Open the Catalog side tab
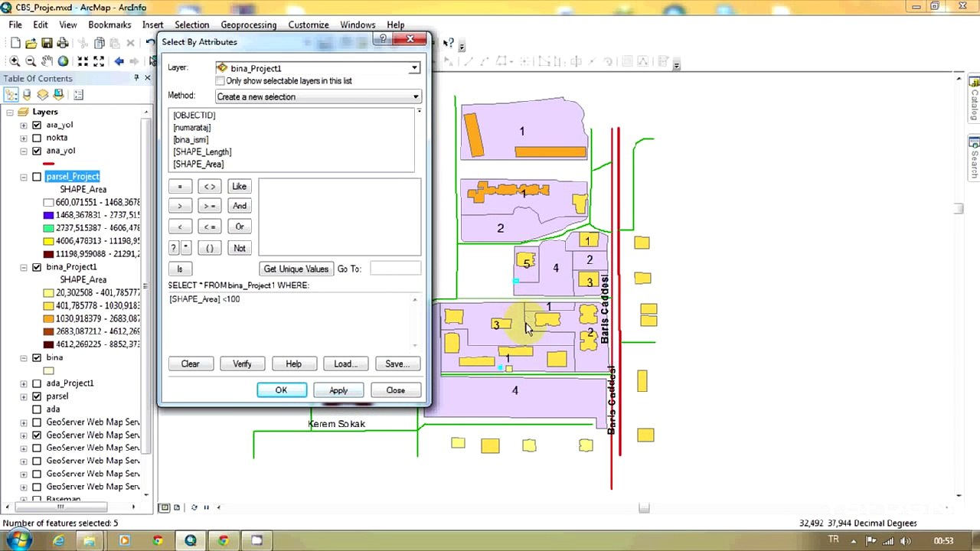Screen dimensions: 980x551 974,98
